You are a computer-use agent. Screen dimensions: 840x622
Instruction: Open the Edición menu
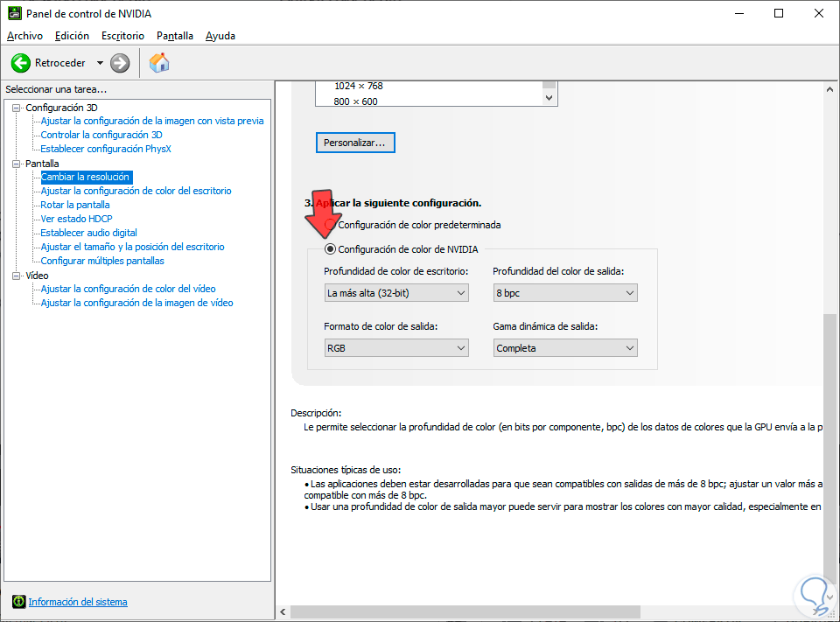click(x=72, y=36)
